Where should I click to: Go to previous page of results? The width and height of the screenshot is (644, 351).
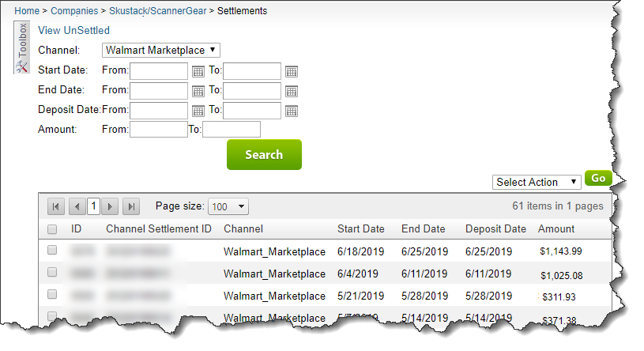77,206
